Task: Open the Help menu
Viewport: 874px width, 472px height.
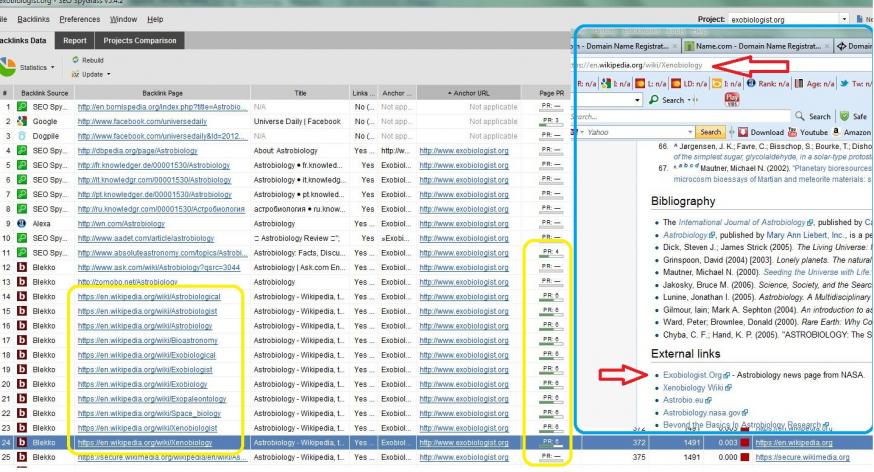Action: [x=155, y=19]
